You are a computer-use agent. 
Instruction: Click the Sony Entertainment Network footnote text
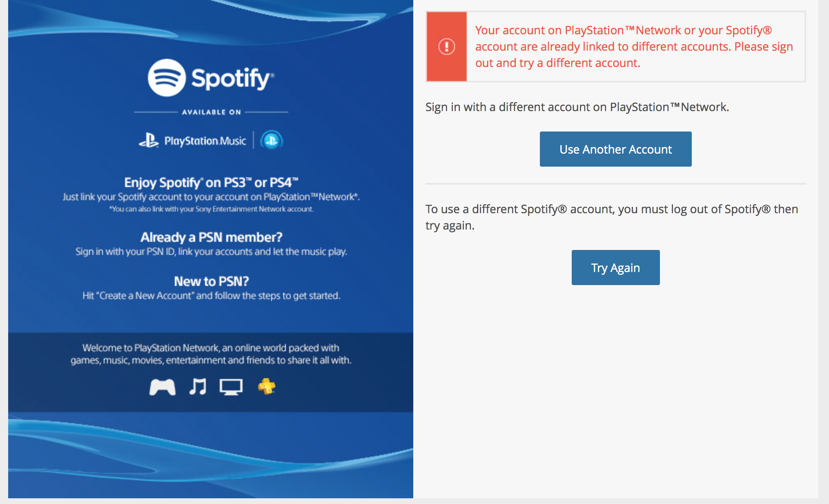211,209
